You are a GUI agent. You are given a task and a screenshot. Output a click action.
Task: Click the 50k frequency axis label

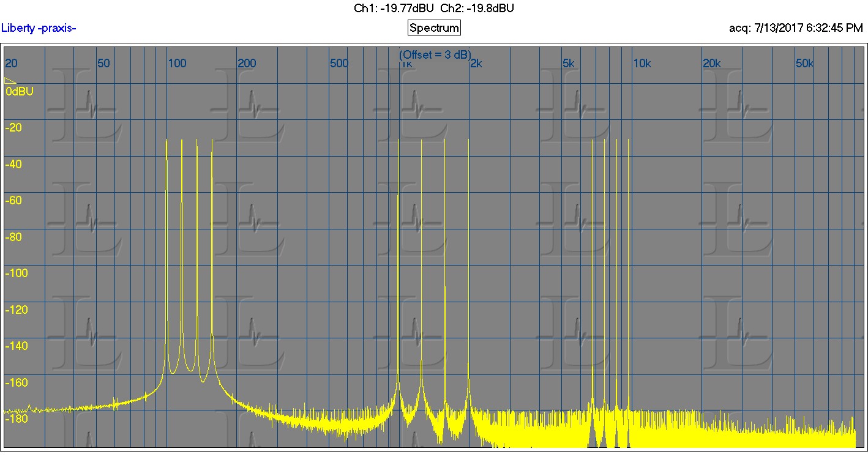click(x=804, y=63)
